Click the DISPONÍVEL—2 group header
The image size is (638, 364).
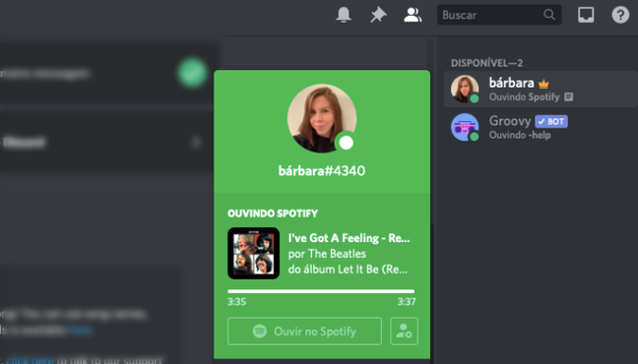486,63
